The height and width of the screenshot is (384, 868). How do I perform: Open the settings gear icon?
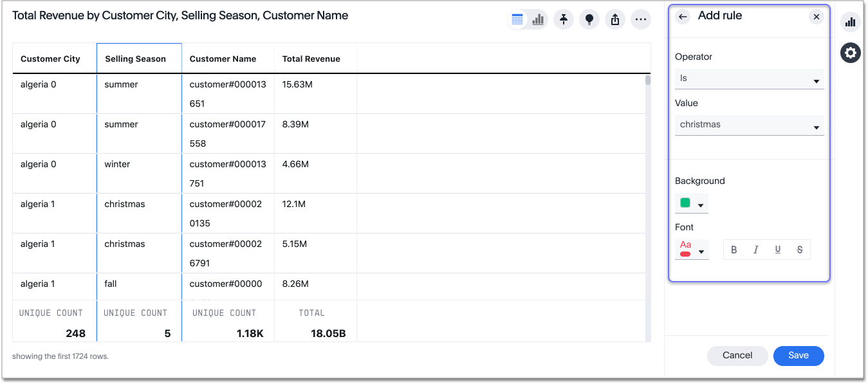tap(851, 53)
